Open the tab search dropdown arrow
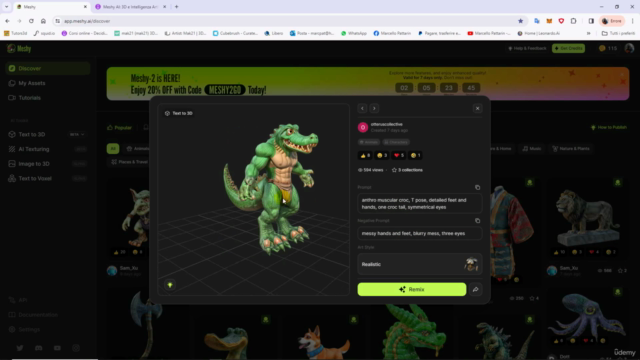 6,7
